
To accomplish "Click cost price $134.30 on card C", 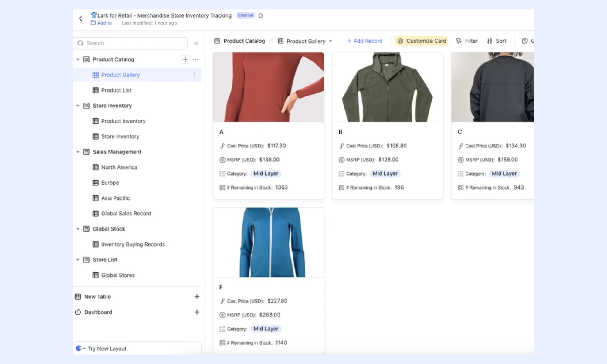I will tap(516, 146).
